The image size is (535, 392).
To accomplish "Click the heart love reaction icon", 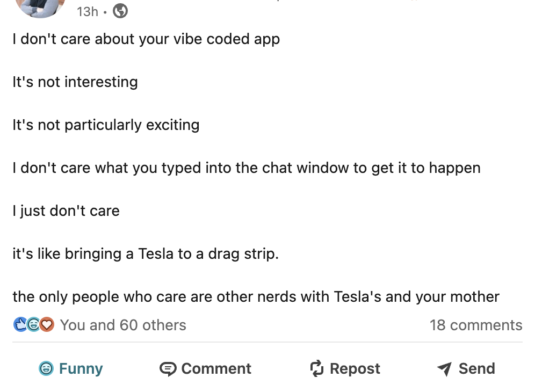I will (x=47, y=324).
